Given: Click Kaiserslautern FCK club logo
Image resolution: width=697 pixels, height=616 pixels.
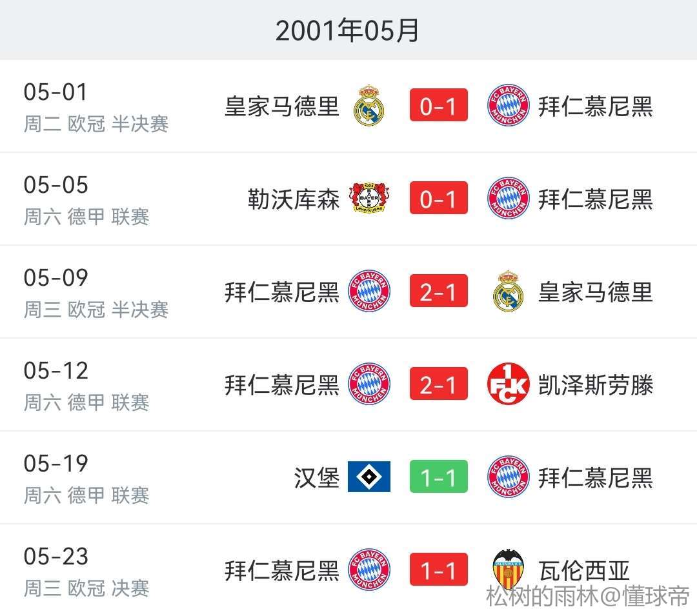Looking at the screenshot, I should point(508,385).
